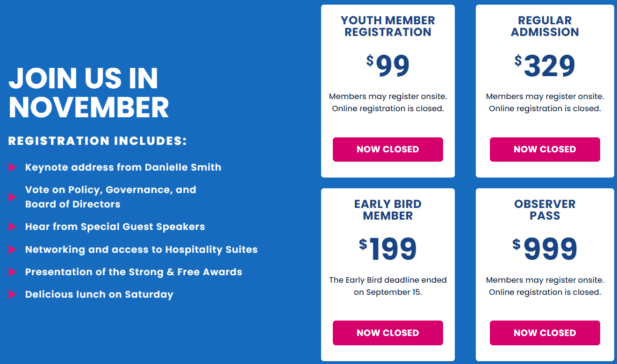Click the pink arrow beside Keynote address
The height and width of the screenshot is (364, 617).
click(13, 167)
